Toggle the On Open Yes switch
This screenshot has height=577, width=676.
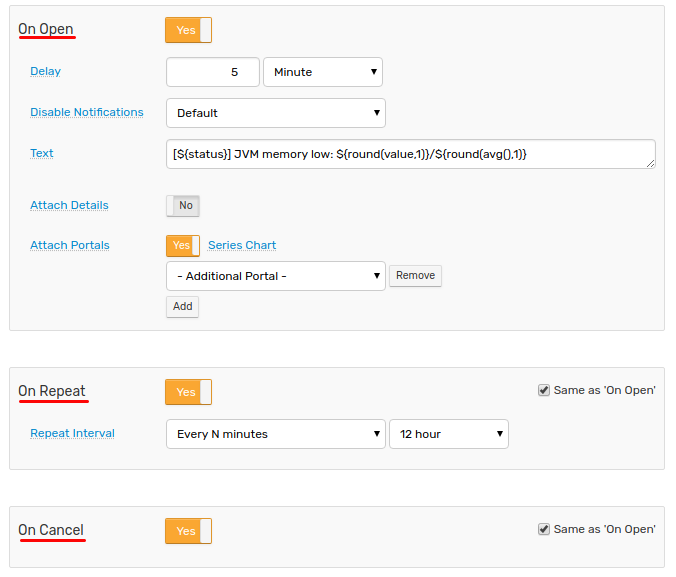coord(188,30)
